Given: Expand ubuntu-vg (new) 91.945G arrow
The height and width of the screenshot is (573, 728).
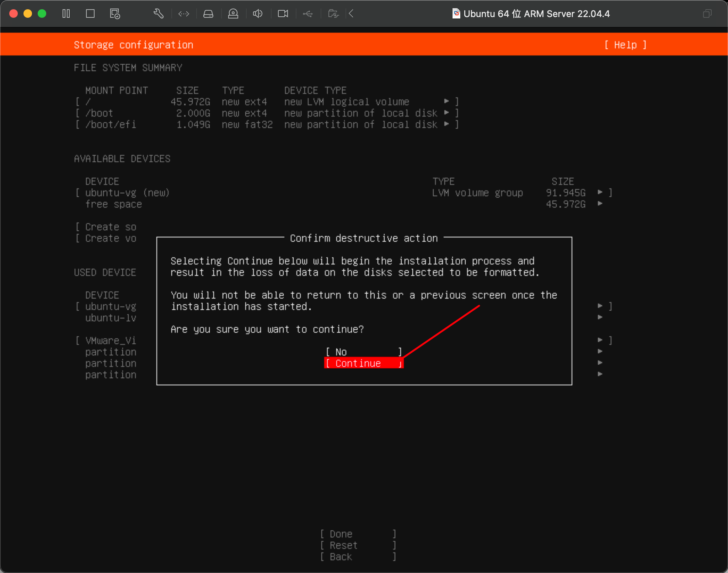Looking at the screenshot, I should click(x=600, y=192).
